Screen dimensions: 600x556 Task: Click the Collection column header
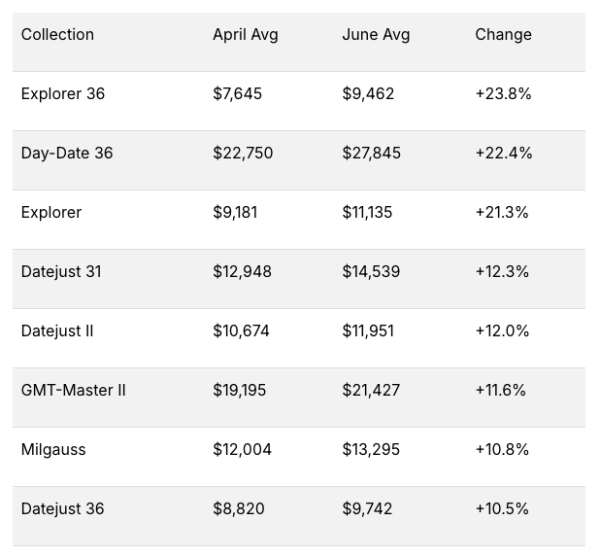tap(57, 35)
